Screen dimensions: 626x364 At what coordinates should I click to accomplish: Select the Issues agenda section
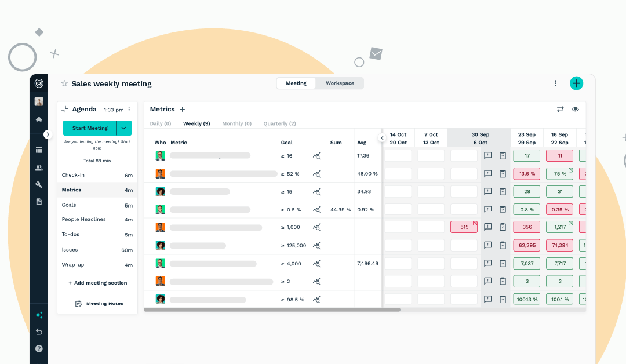[x=70, y=250]
